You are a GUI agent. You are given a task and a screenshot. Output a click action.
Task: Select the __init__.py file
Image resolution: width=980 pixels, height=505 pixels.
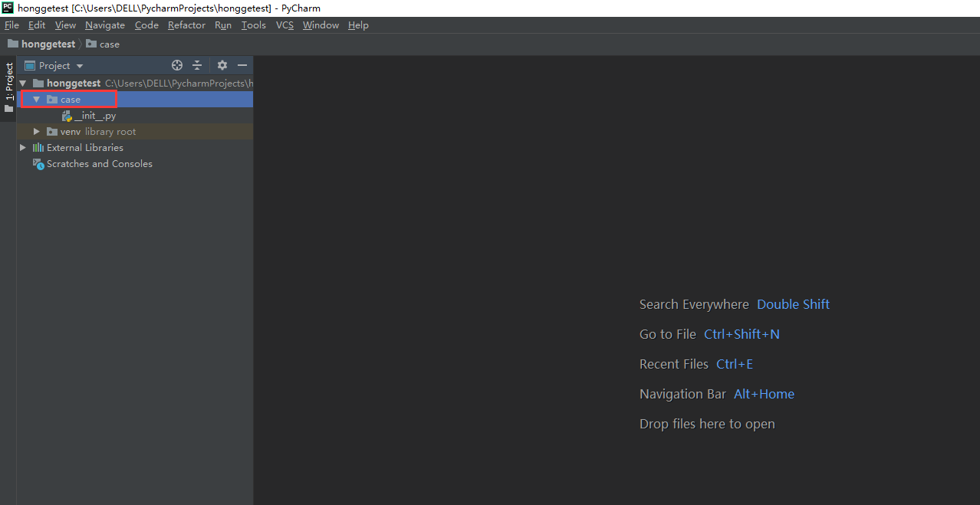click(x=135, y=116)
